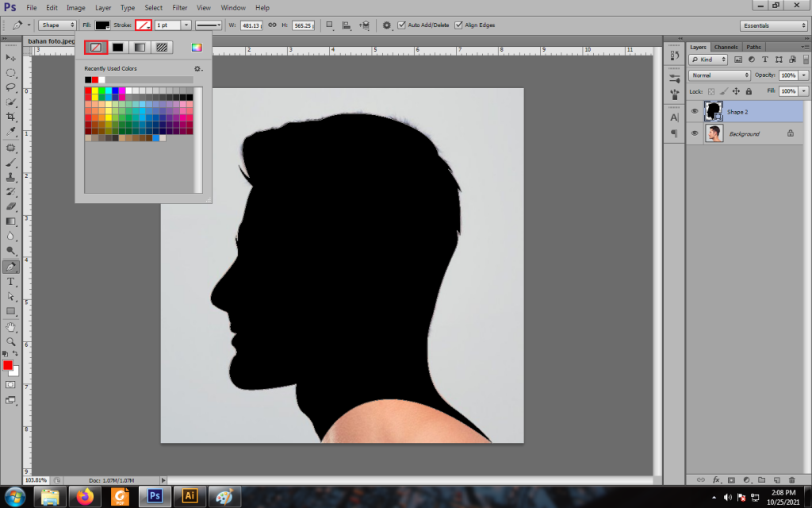
Task: Open the Filter menu
Action: 179,8
